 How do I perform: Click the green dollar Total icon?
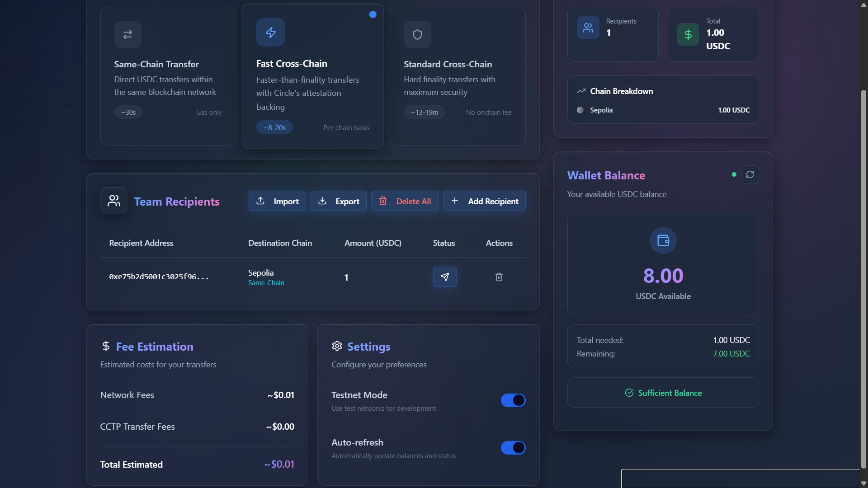click(x=688, y=35)
